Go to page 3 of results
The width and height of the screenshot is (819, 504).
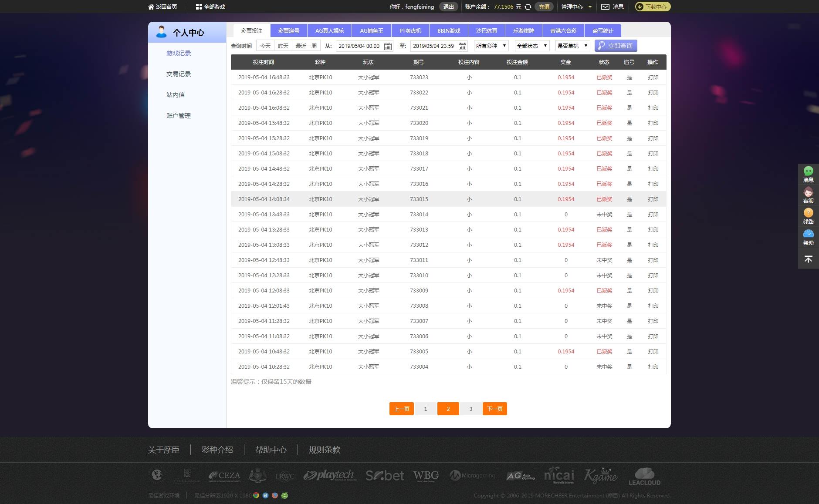(470, 409)
